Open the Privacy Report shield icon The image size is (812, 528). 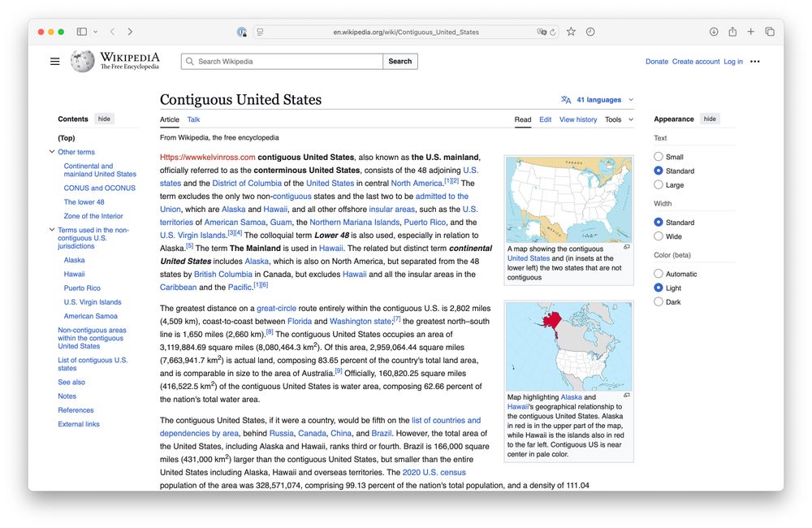tap(242, 32)
